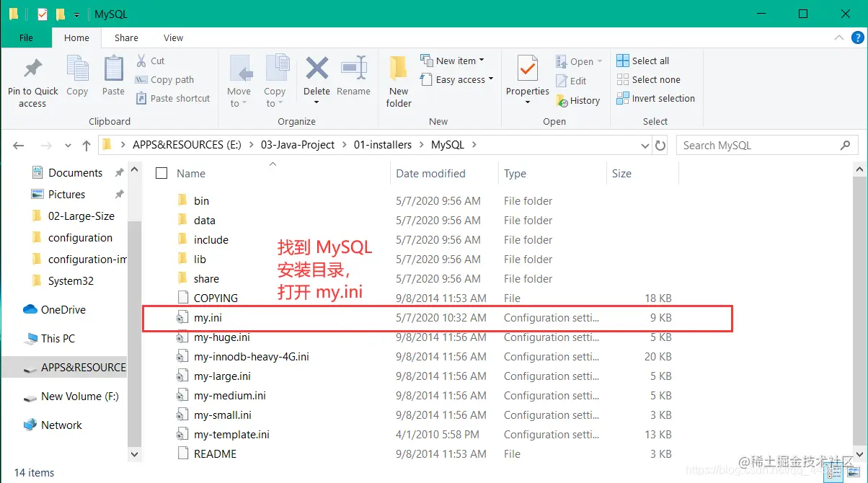Select Pictures in the navigation pane
The width and height of the screenshot is (868, 483).
[x=66, y=195]
